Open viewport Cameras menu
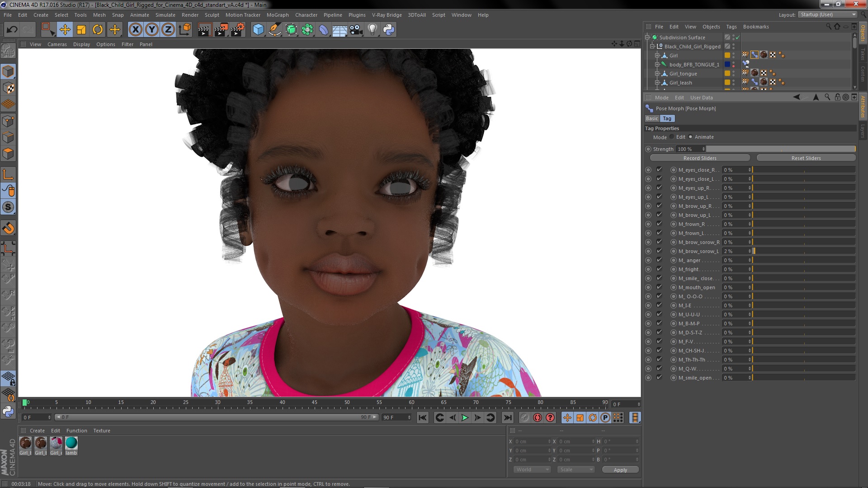 click(x=57, y=44)
